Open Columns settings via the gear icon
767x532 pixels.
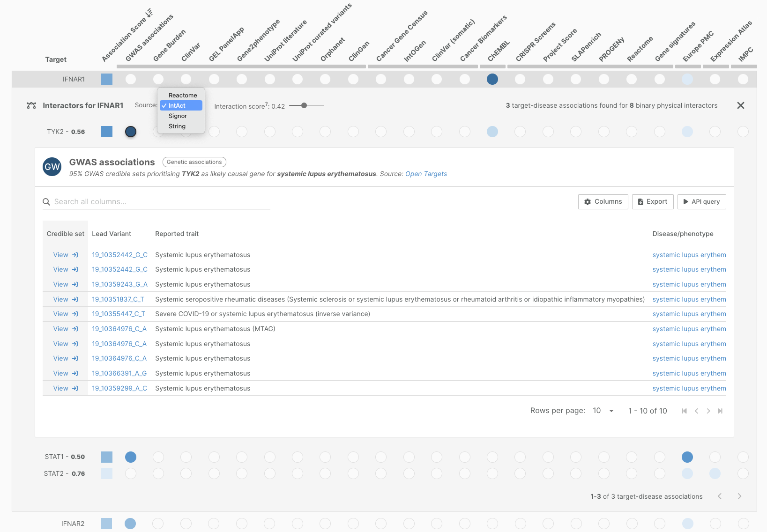pos(588,202)
